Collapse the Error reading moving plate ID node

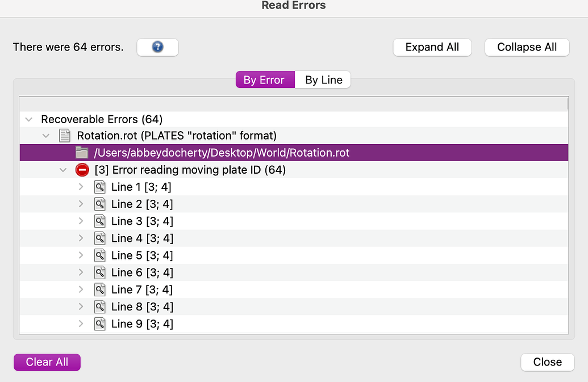tap(63, 170)
